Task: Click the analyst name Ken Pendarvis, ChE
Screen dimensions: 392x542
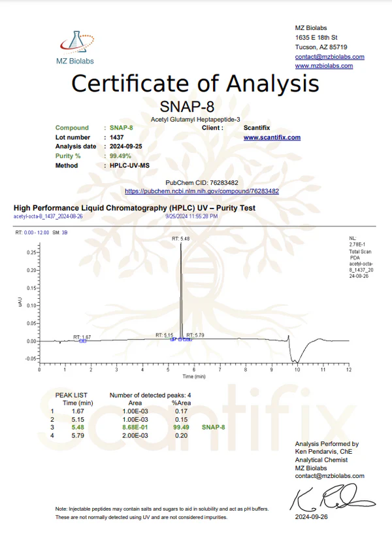Action: [323, 451]
